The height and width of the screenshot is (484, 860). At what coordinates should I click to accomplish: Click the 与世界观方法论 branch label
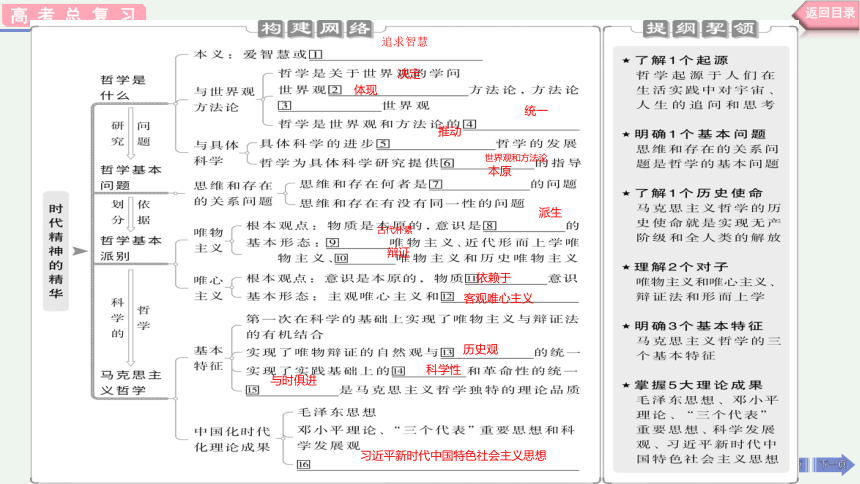(224, 99)
